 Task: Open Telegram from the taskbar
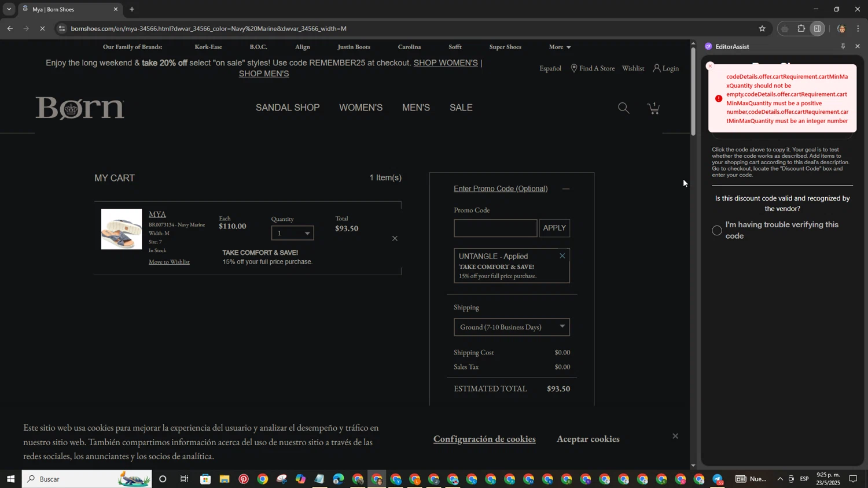(718, 479)
